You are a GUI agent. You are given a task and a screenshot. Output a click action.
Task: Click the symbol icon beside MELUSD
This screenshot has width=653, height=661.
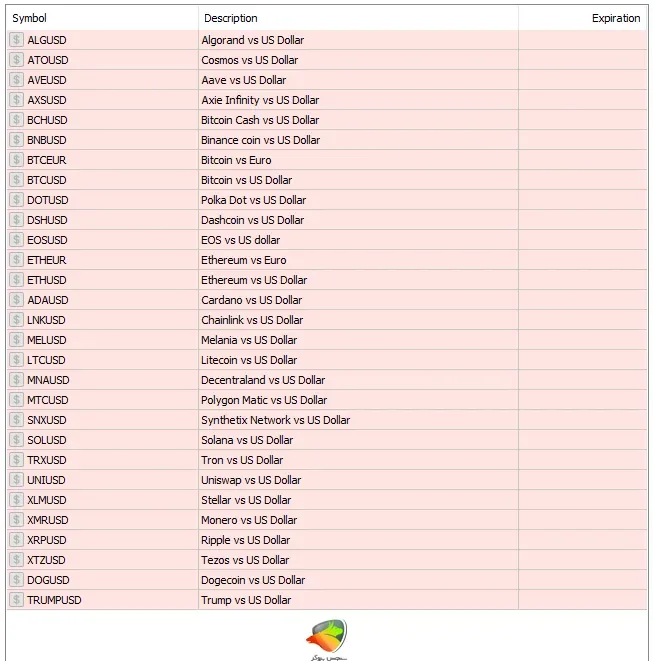tap(16, 340)
